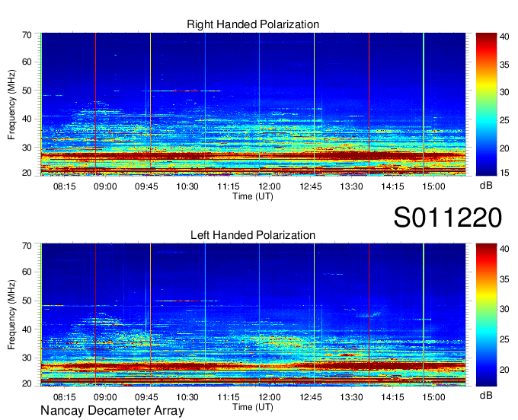Click the 40 dB label on upper colorbar

(x=504, y=37)
